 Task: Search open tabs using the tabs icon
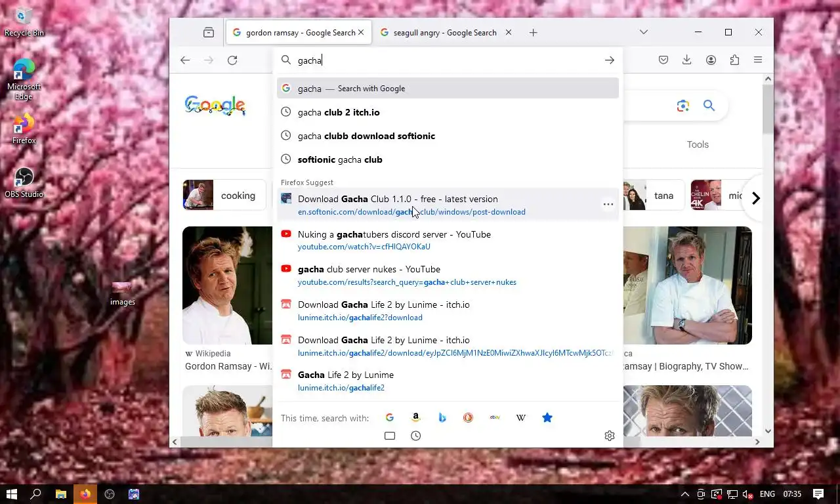pyautogui.click(x=390, y=436)
